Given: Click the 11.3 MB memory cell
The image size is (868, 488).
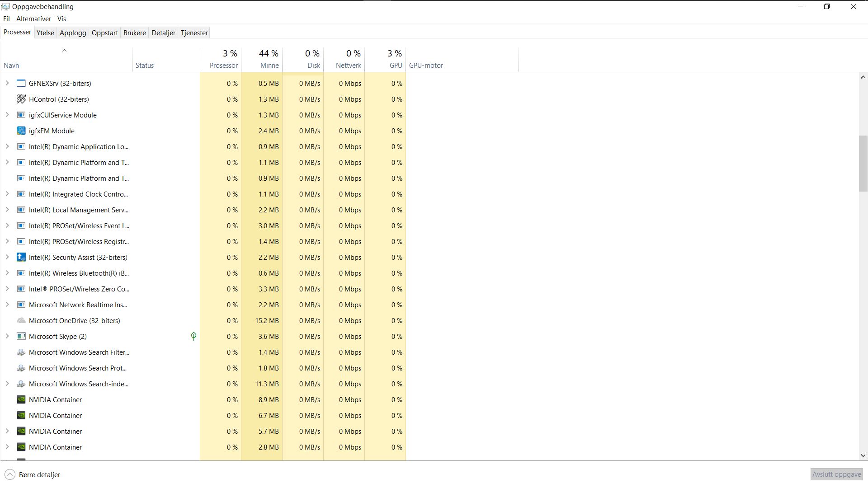Looking at the screenshot, I should (262, 384).
